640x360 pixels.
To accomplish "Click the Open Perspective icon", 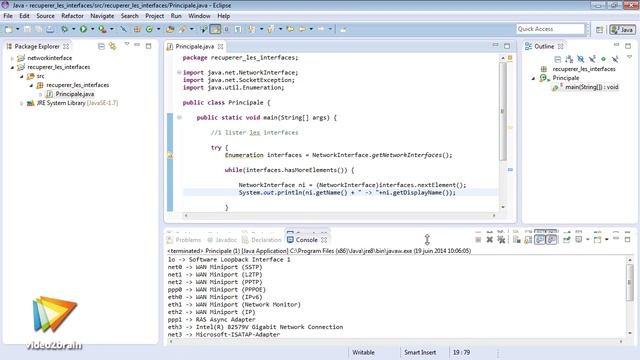I will point(599,29).
